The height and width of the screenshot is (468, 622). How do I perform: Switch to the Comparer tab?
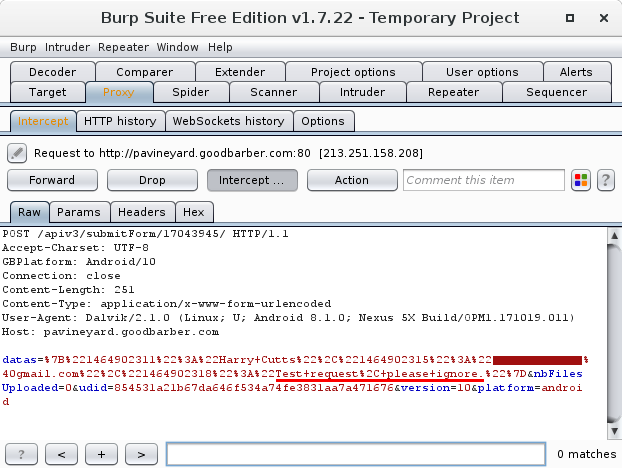pos(145,72)
